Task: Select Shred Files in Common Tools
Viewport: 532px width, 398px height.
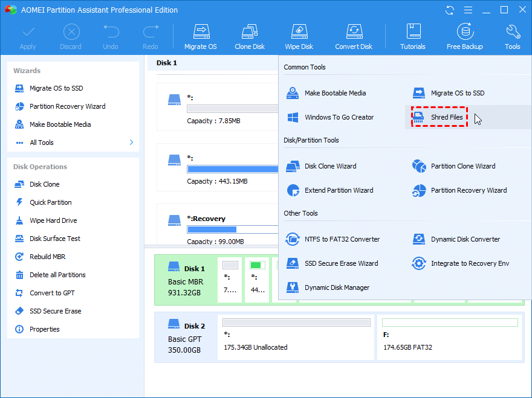Action: click(x=446, y=117)
